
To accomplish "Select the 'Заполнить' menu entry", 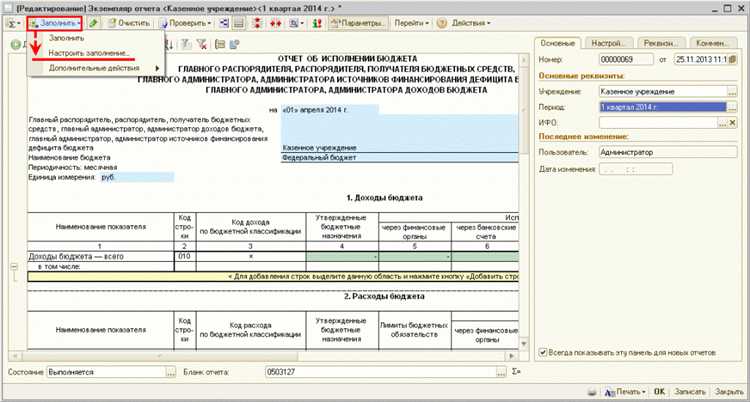I will tap(68, 37).
